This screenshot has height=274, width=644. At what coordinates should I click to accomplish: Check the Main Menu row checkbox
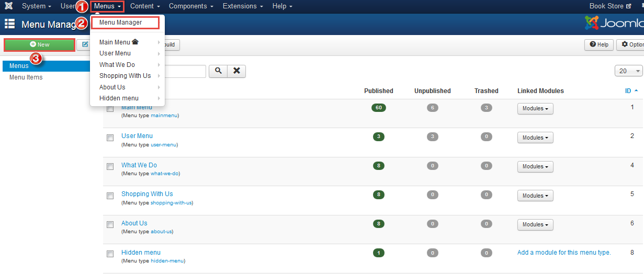[110, 109]
